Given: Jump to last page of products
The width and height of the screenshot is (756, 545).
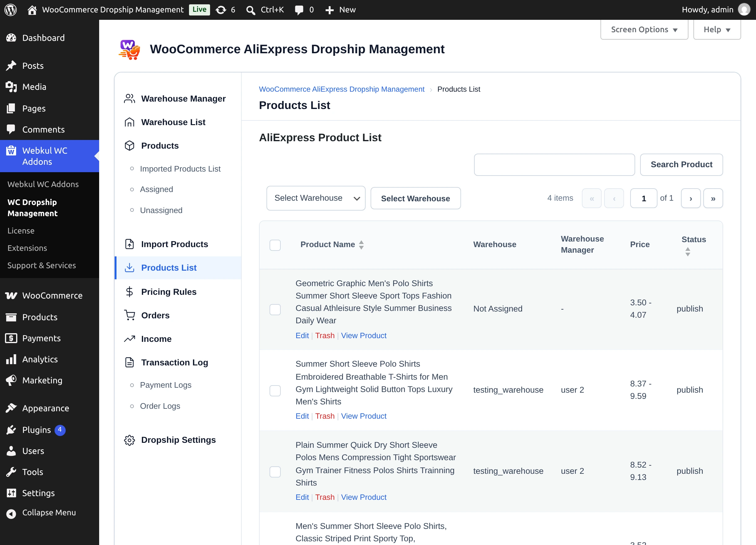Looking at the screenshot, I should click(713, 198).
